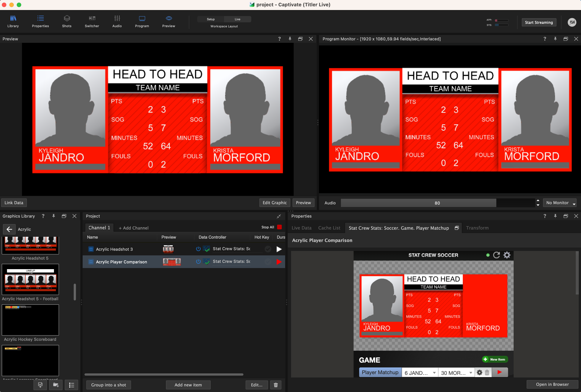The image size is (581, 392).
Task: Open the Switcher panel
Action: pyautogui.click(x=92, y=21)
